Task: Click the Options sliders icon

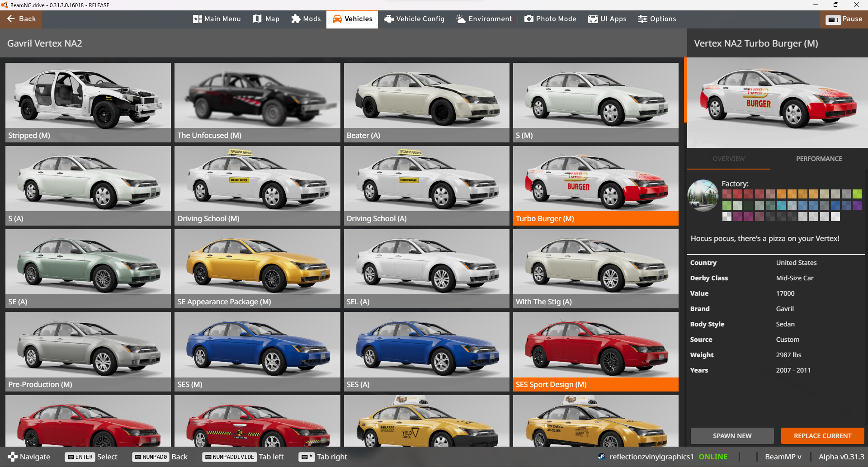Action: pyautogui.click(x=643, y=19)
